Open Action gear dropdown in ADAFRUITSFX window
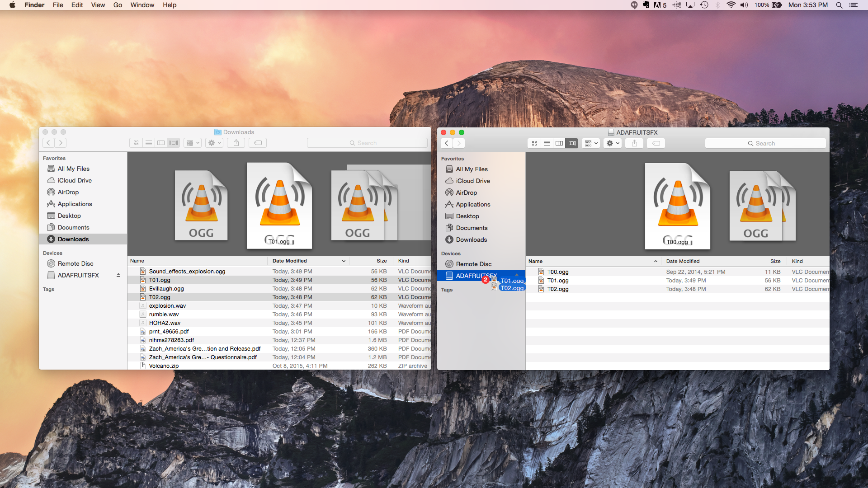 click(x=613, y=143)
